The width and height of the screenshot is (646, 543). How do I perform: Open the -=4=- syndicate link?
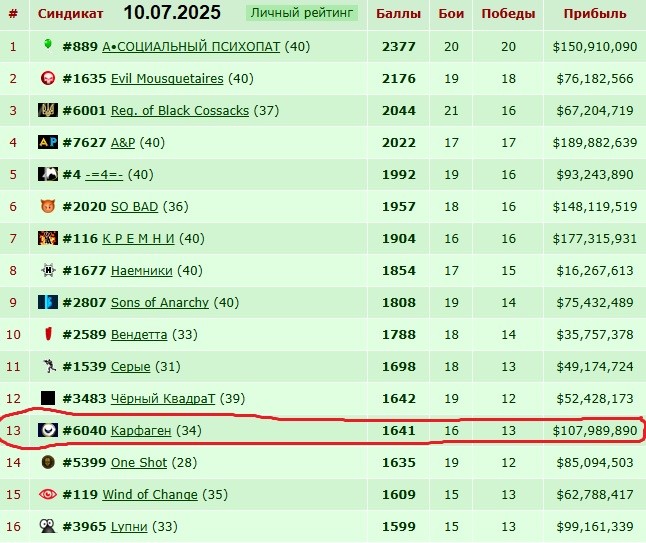104,175
